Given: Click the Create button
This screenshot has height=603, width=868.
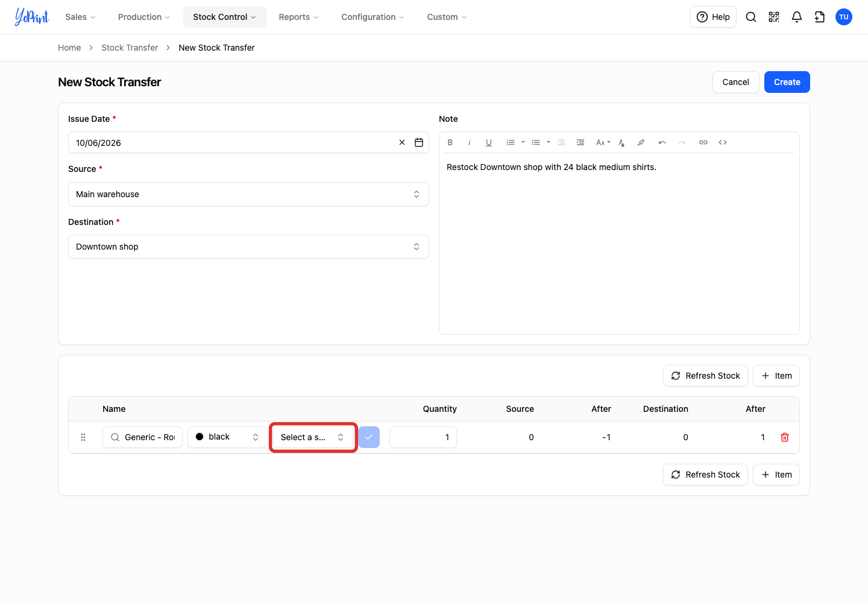Looking at the screenshot, I should [787, 82].
